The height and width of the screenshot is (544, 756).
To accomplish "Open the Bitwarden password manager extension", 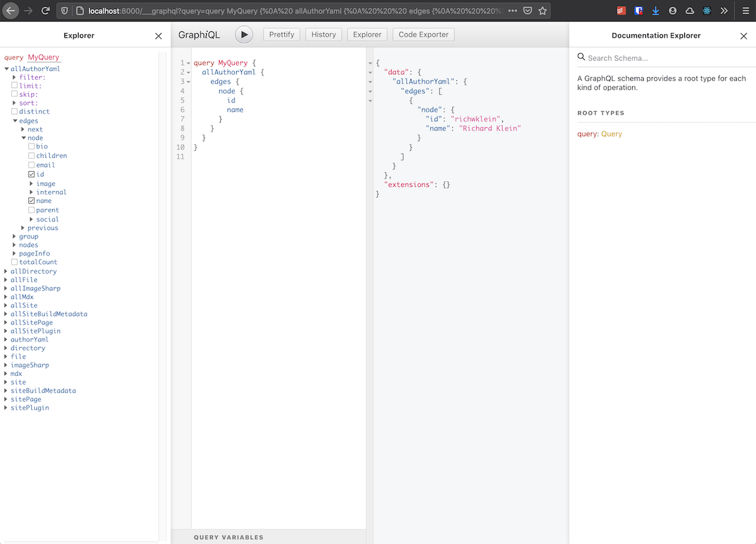I will (x=638, y=10).
